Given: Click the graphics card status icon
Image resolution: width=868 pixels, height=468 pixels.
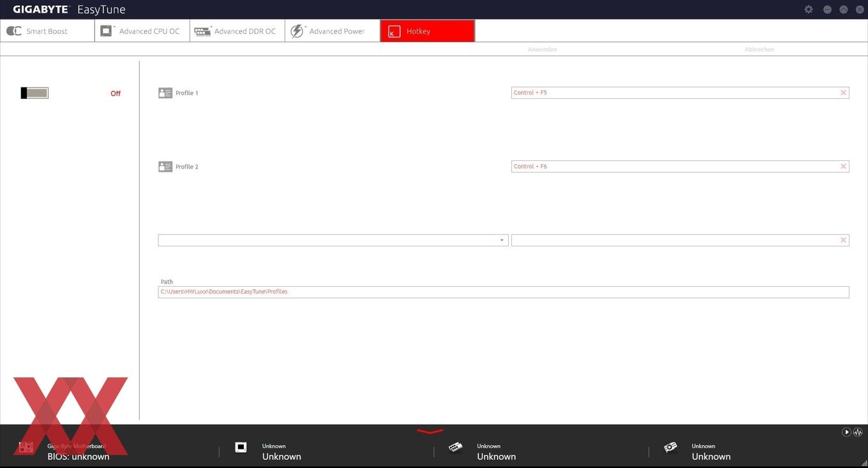Looking at the screenshot, I should point(670,447).
